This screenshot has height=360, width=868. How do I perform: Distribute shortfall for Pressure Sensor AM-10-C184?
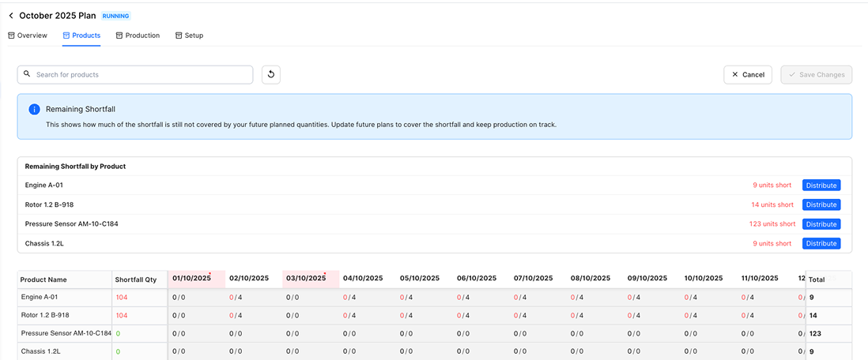click(821, 224)
